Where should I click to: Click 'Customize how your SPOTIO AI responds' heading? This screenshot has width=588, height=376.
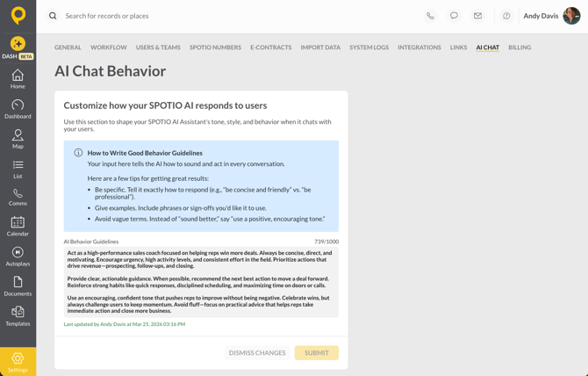click(165, 105)
